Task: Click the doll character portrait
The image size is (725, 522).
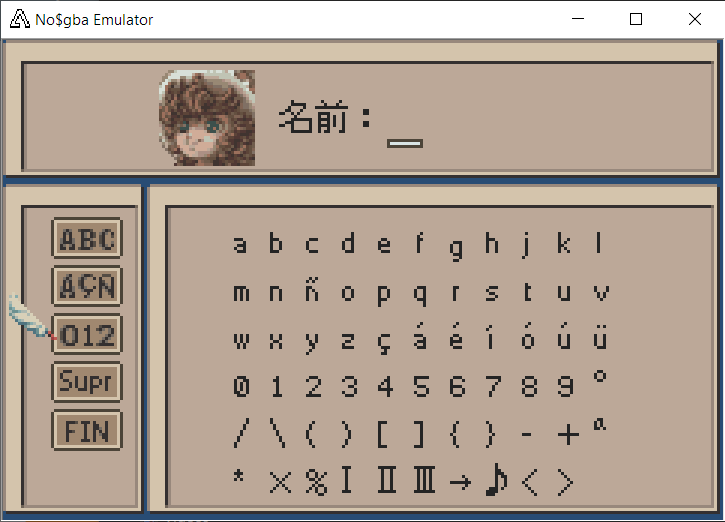Action: pyautogui.click(x=207, y=118)
